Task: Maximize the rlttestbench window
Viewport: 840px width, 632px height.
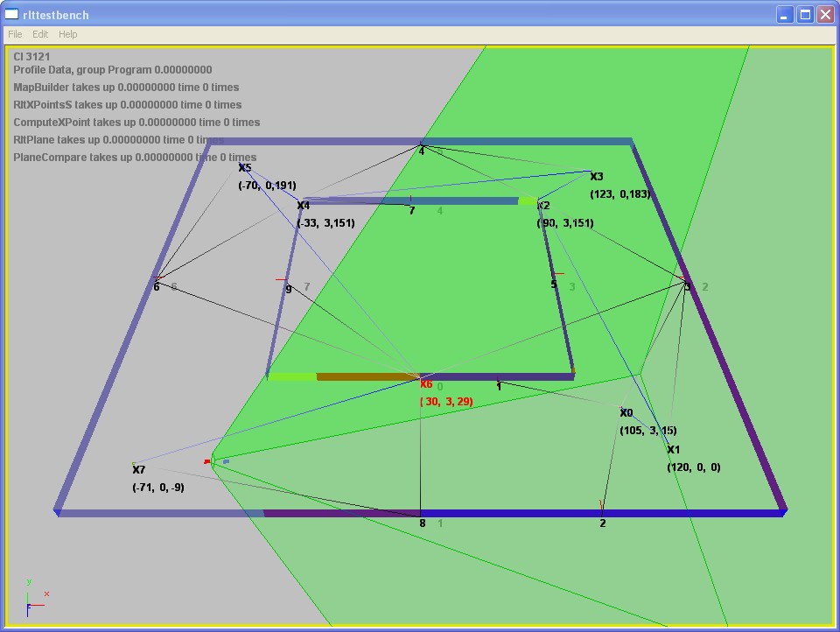Action: [x=805, y=14]
